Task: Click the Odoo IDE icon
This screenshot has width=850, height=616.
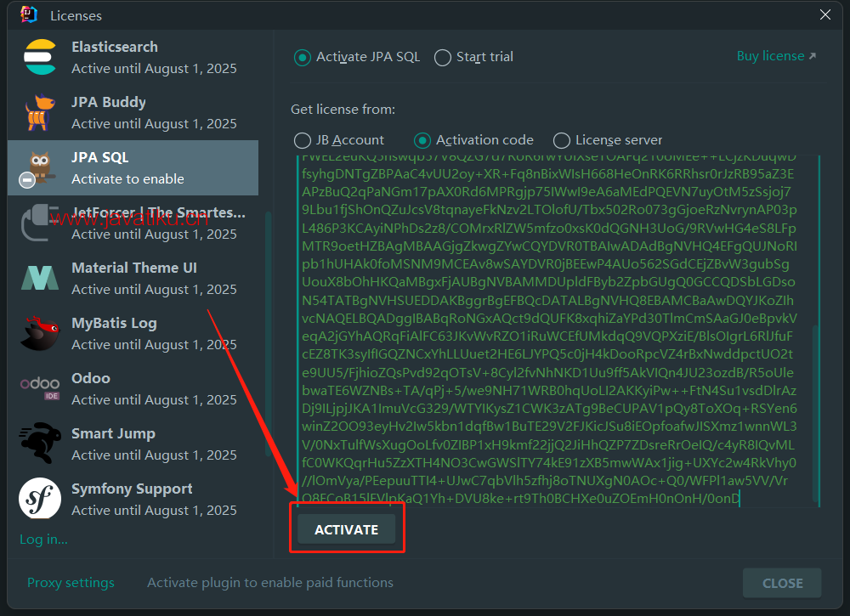Action: (40, 388)
